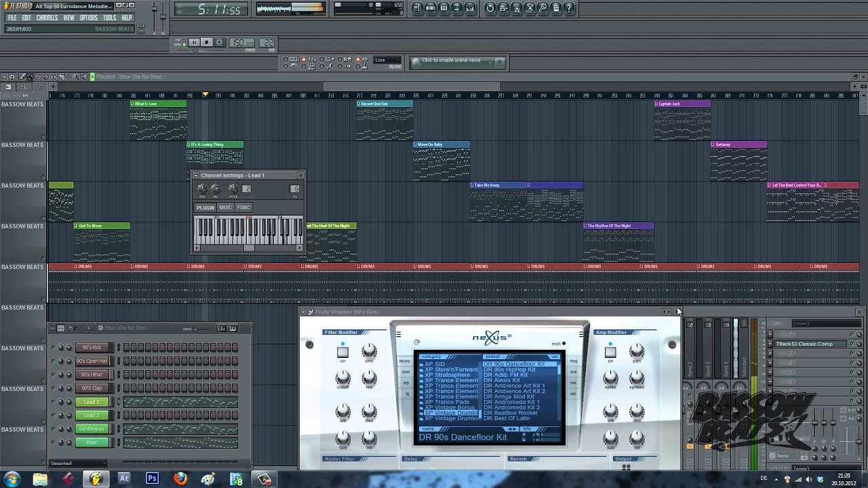Open the step sequencer view icon
This screenshot has width=868, height=488.
pos(431,8)
